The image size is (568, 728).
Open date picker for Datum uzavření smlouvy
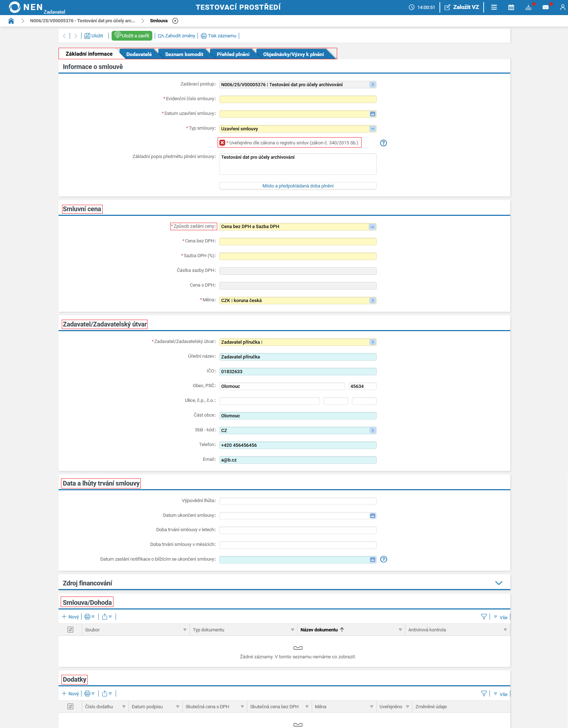373,114
